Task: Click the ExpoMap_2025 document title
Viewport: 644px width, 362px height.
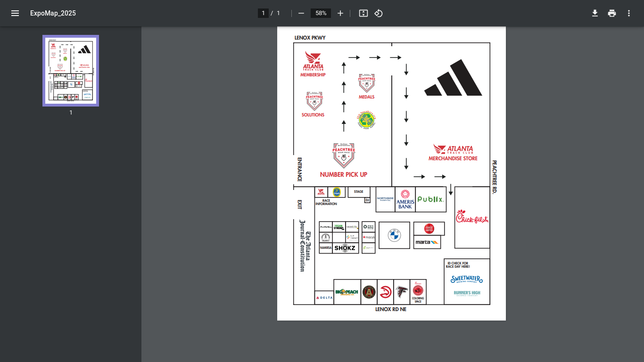Action: point(53,13)
